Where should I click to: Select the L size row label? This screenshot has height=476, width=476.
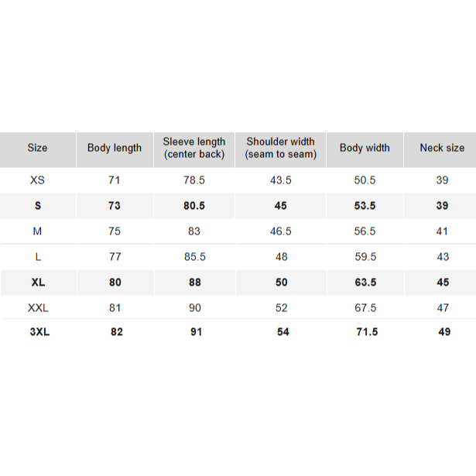[37, 256]
